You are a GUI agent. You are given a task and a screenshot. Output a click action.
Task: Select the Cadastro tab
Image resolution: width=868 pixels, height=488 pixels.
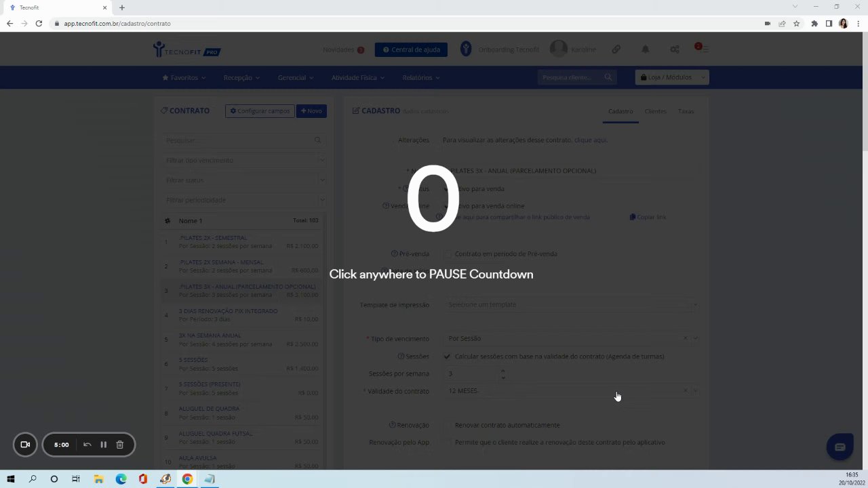[620, 111]
